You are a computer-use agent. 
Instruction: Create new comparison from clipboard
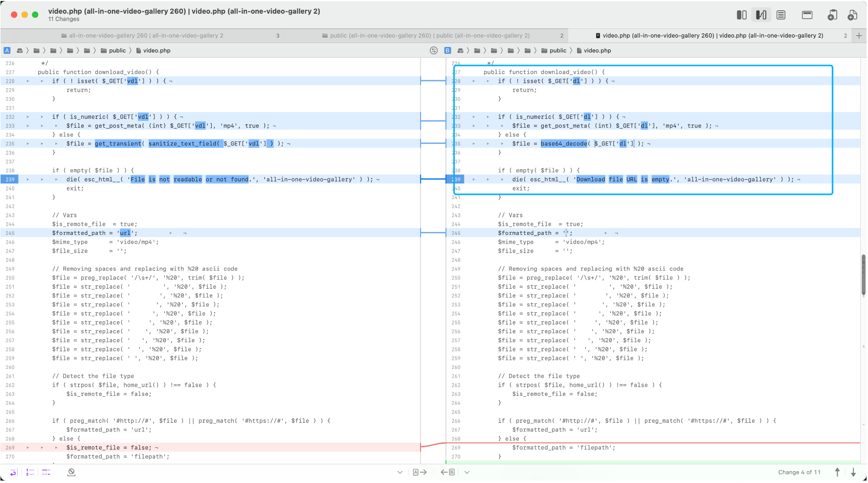(x=832, y=15)
